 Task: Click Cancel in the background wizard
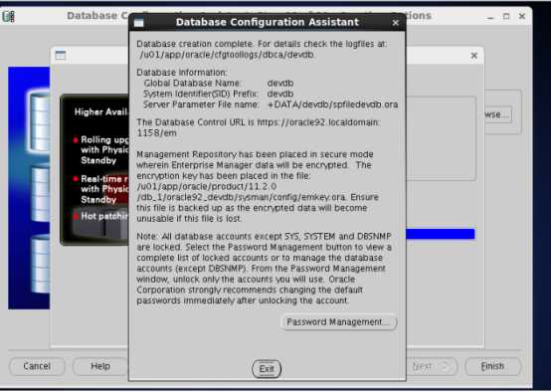[37, 366]
